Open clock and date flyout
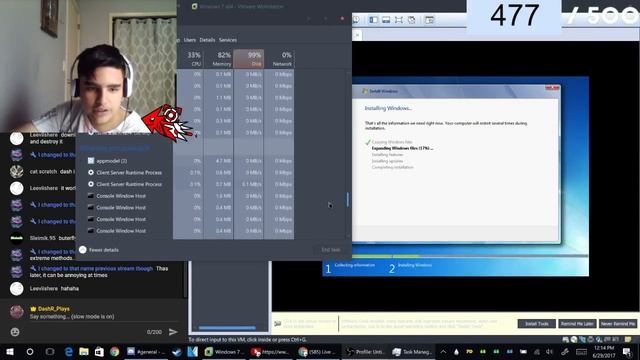The image size is (640, 360). [x=604, y=351]
